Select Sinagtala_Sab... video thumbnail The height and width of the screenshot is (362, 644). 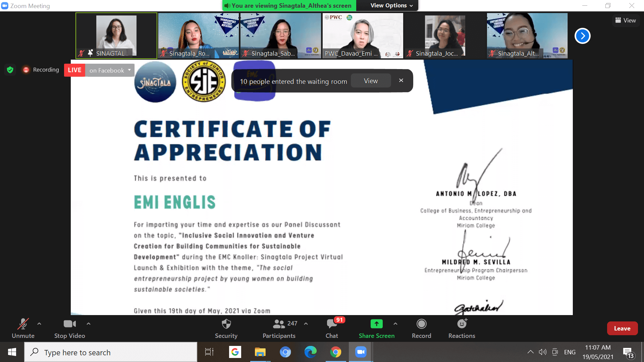281,36
